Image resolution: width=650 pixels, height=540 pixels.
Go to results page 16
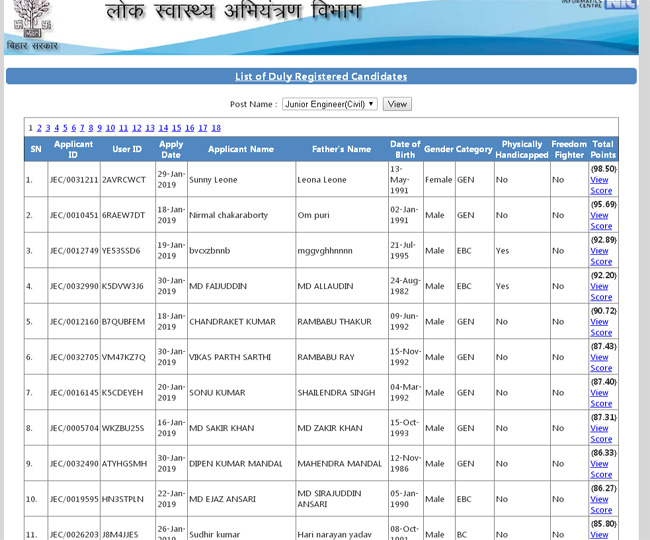click(x=189, y=128)
